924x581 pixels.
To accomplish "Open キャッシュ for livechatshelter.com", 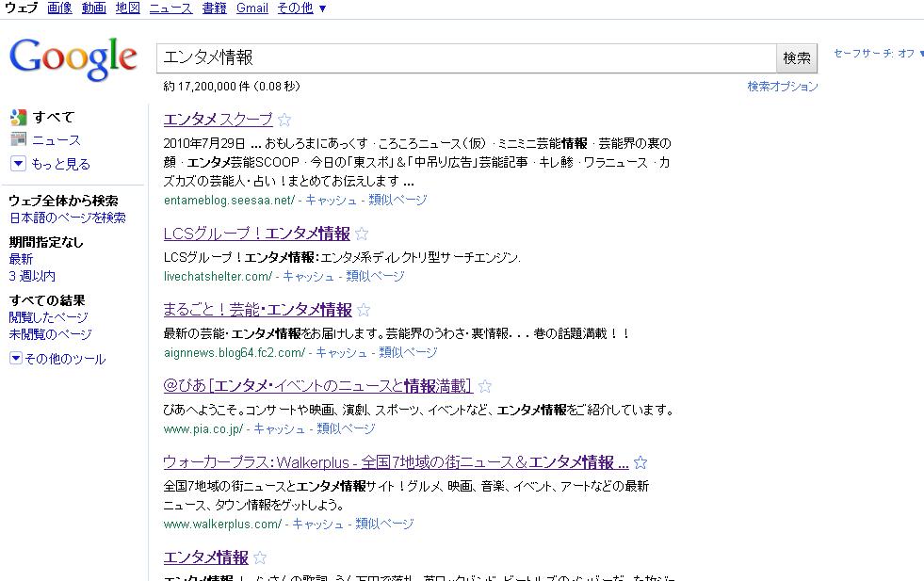I will point(308,276).
